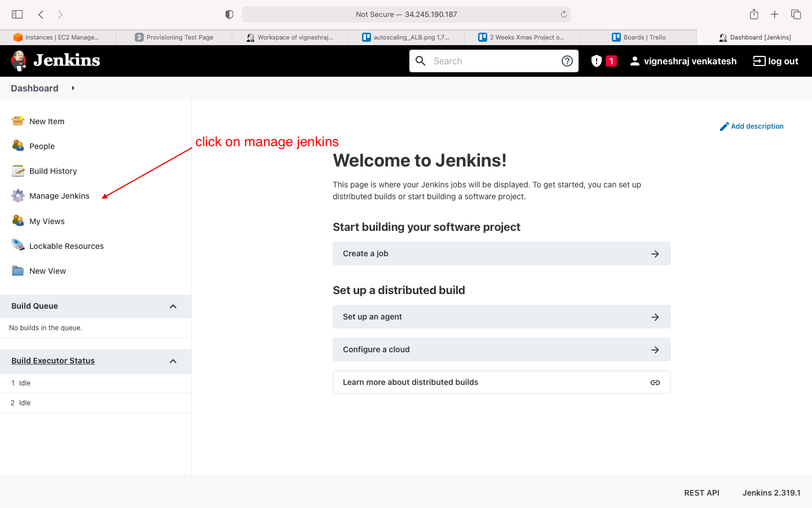
Task: Show Safari tab overview icon
Action: click(x=796, y=14)
